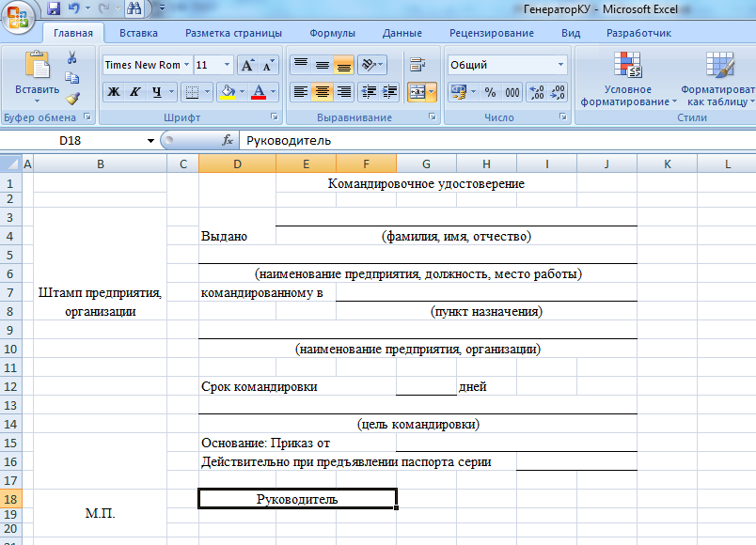The image size is (756, 545).
Task: Align text to the bottom of cell
Action: point(344,65)
